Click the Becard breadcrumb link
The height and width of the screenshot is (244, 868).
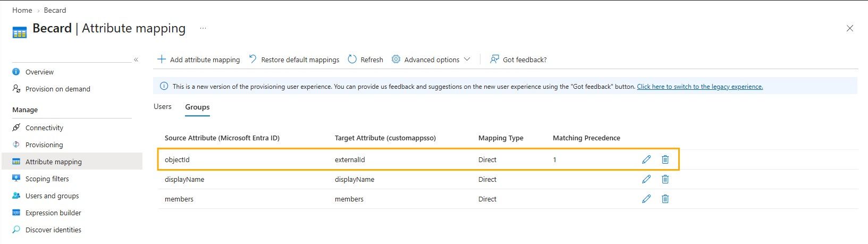(x=55, y=10)
